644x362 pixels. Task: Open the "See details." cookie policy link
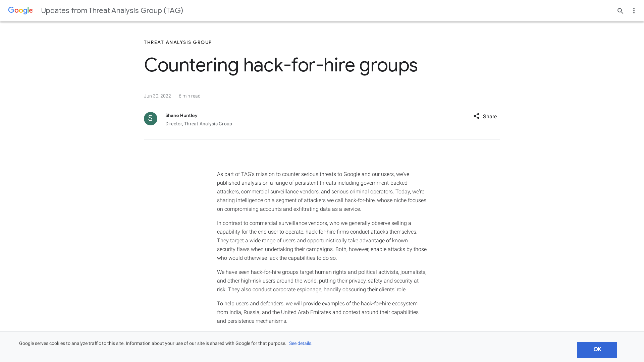click(300, 343)
